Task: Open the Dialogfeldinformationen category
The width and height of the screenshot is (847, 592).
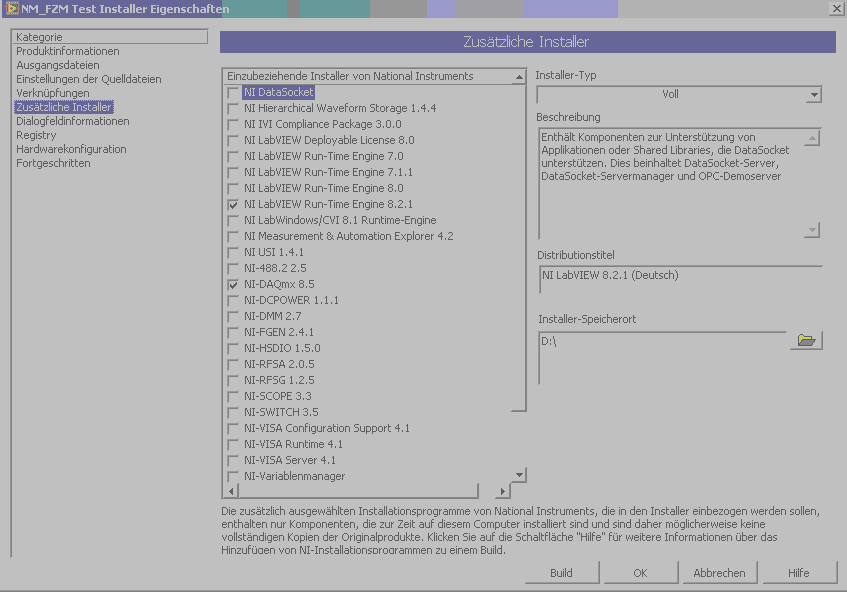Action: [x=72, y=122]
